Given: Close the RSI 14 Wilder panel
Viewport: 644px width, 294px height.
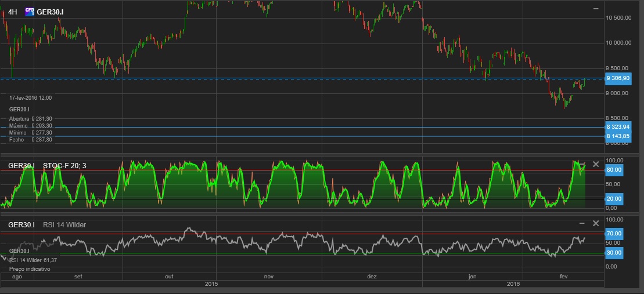Looking at the screenshot, I should coord(595,223).
